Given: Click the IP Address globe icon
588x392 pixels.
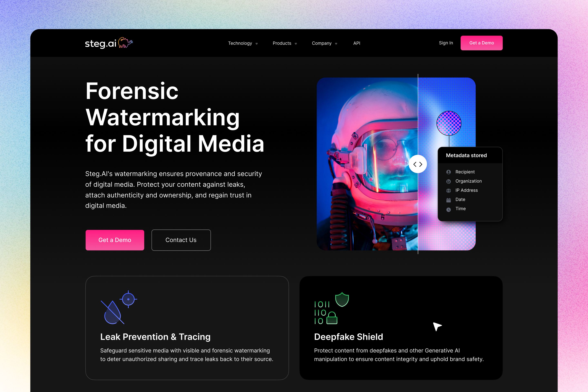Looking at the screenshot, I should 449,190.
